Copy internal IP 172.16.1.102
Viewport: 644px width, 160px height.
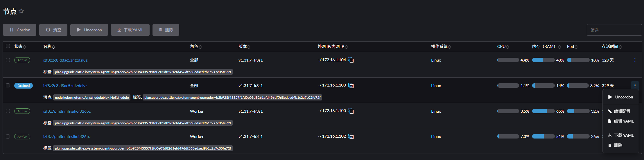pos(351,136)
